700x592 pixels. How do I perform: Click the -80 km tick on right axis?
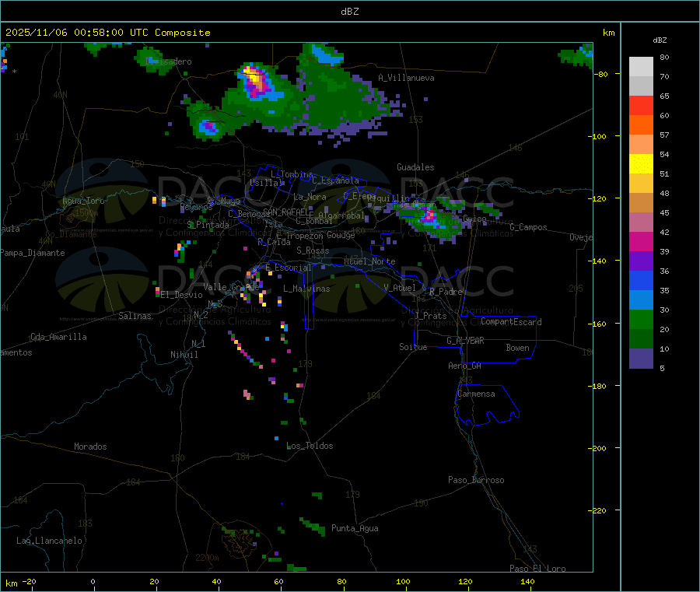click(x=603, y=74)
